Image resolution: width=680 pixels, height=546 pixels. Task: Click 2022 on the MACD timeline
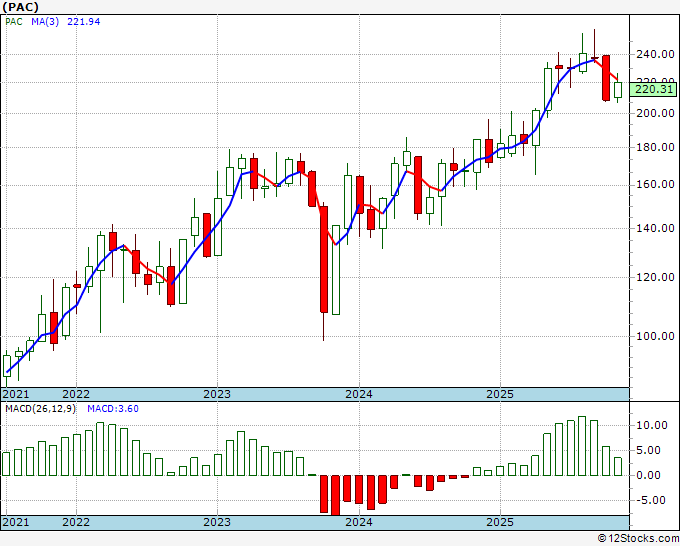76,522
